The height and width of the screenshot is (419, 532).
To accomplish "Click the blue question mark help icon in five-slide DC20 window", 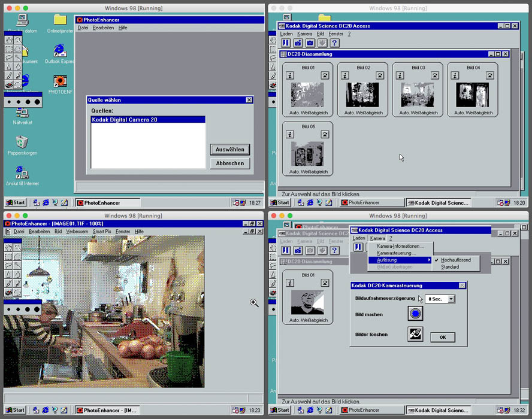I will tap(334, 43).
